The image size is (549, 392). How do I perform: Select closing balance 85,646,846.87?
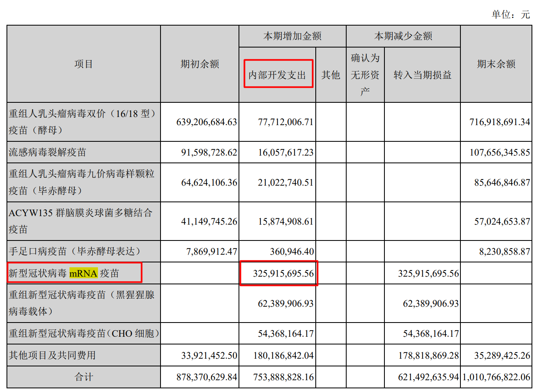pos(502,182)
